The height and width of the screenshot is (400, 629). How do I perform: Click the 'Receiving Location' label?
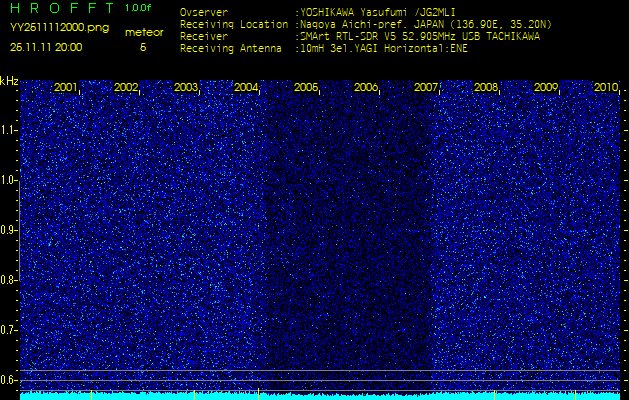point(234,25)
